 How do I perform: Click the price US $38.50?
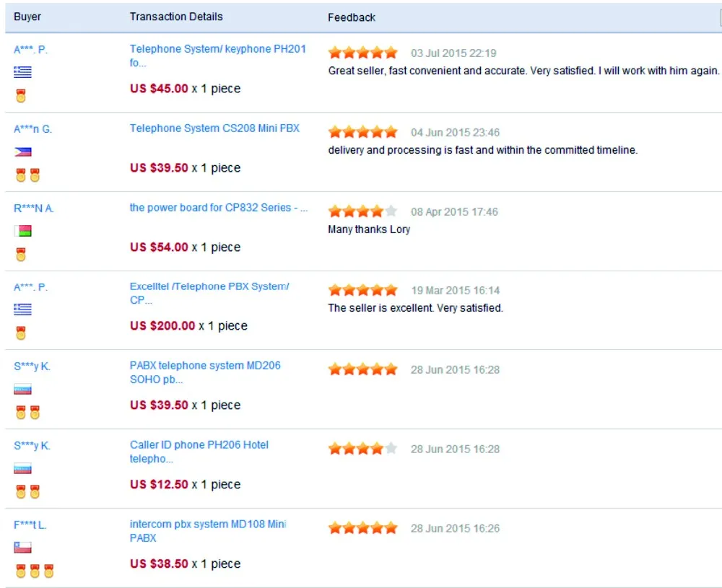[x=159, y=563]
